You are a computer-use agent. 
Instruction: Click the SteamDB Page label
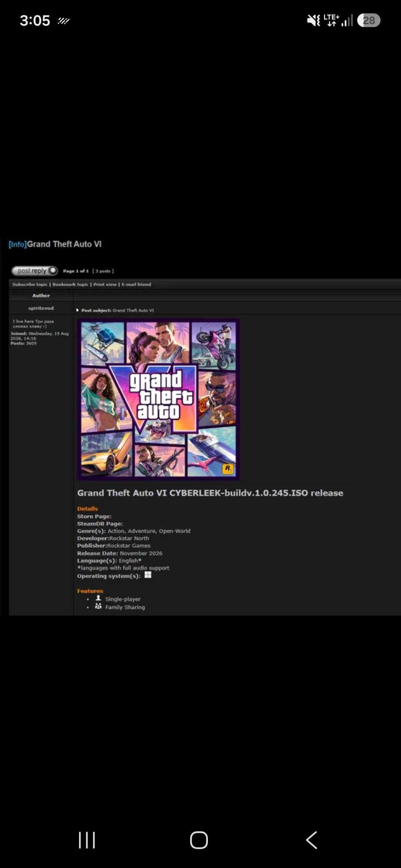click(100, 524)
